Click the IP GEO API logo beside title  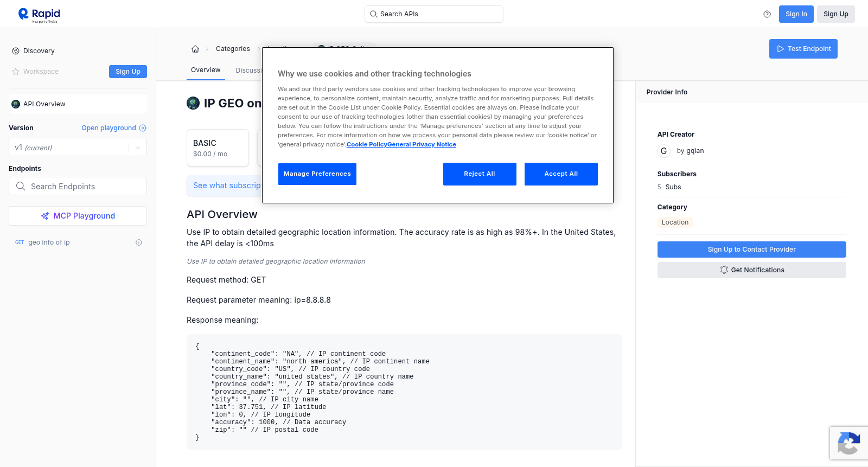click(193, 103)
